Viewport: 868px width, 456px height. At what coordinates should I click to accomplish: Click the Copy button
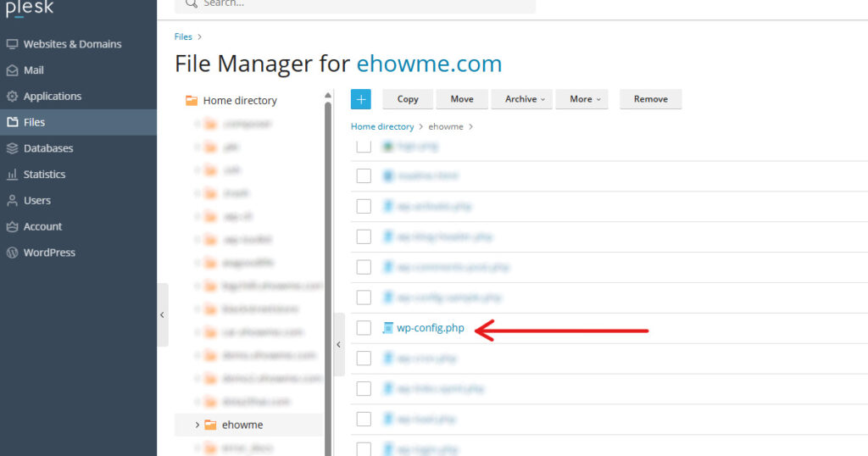click(408, 99)
